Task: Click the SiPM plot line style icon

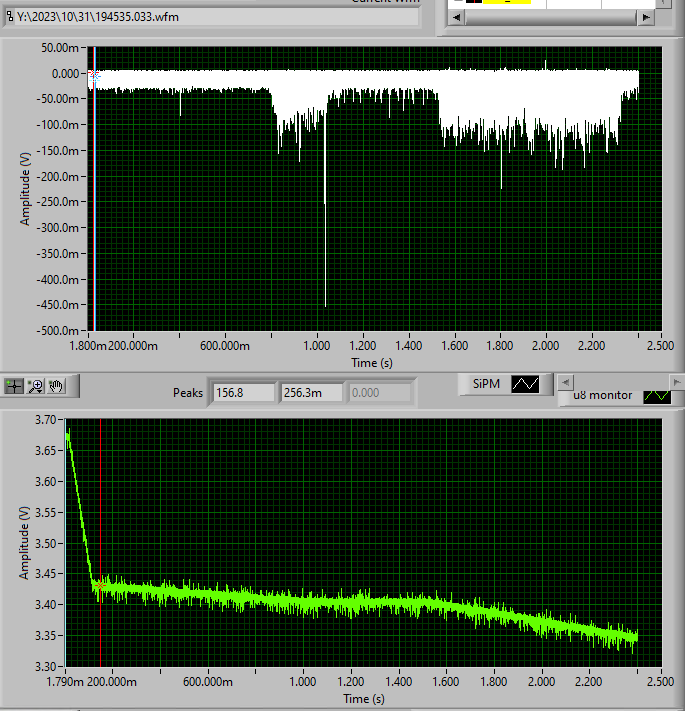Action: [525, 385]
